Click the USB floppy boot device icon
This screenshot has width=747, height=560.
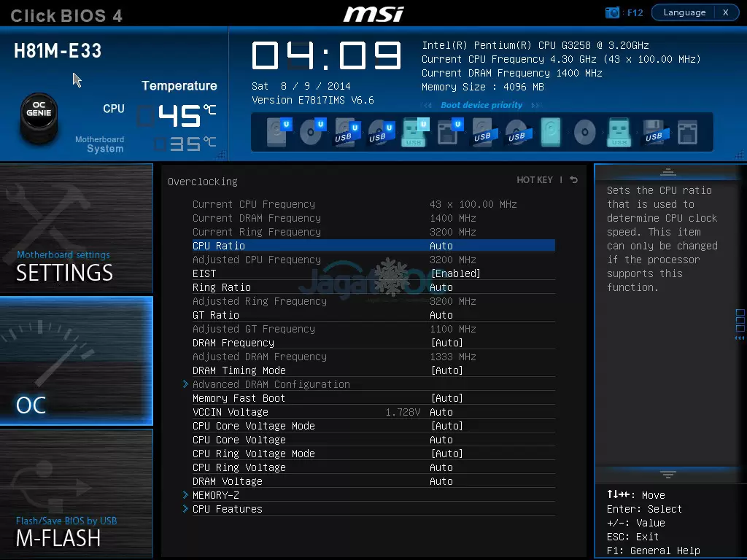pyautogui.click(x=653, y=133)
